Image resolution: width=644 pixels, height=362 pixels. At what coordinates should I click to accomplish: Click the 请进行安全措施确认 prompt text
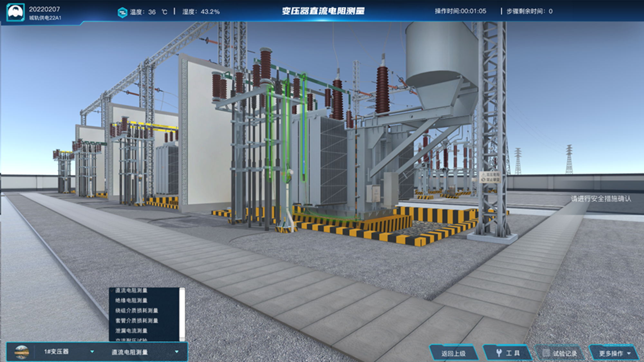[x=601, y=199]
